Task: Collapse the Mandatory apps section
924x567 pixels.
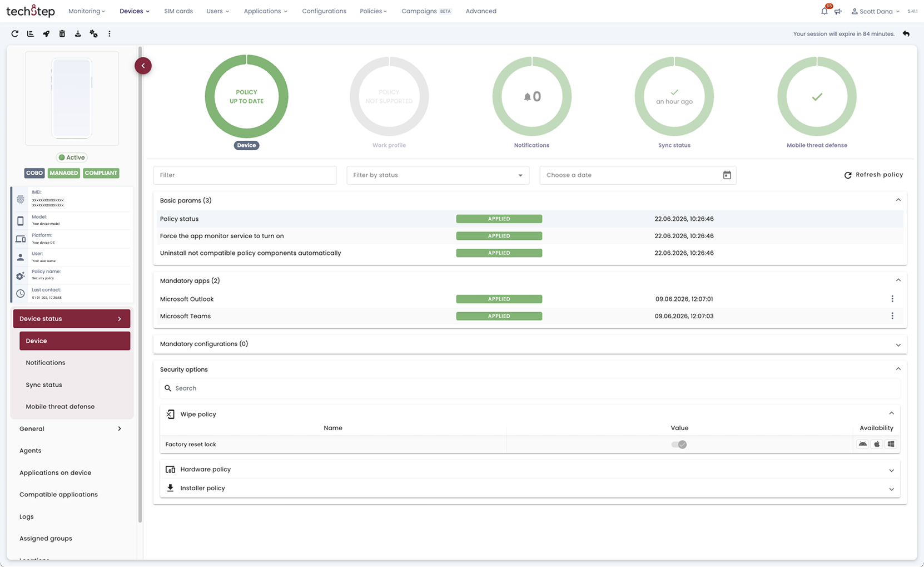Action: coord(898,280)
